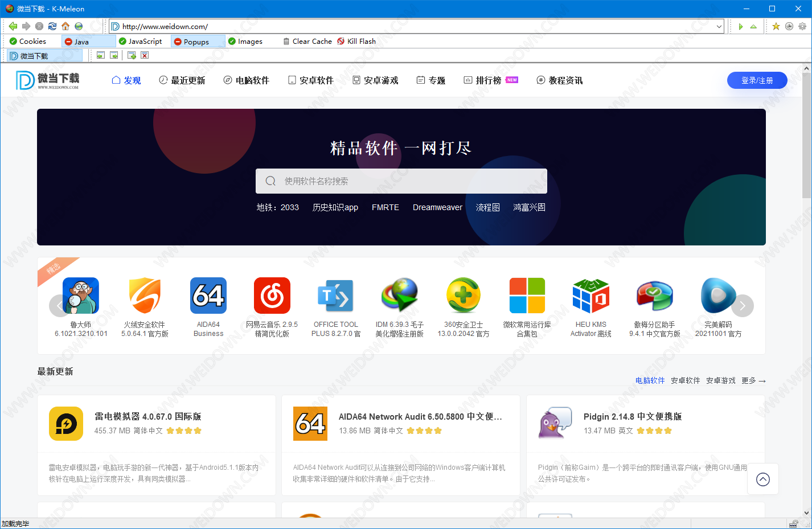Click the software name search field
The height and width of the screenshot is (529, 812).
click(401, 181)
